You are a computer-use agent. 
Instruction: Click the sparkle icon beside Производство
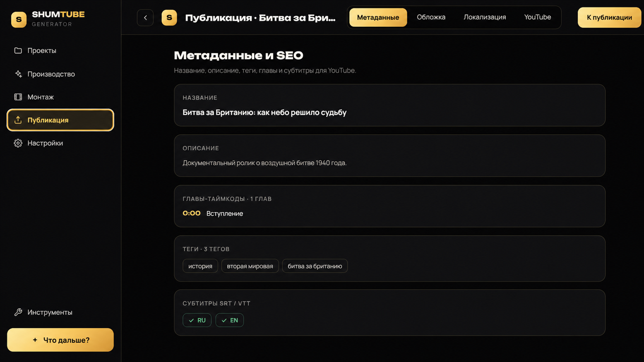click(x=18, y=74)
